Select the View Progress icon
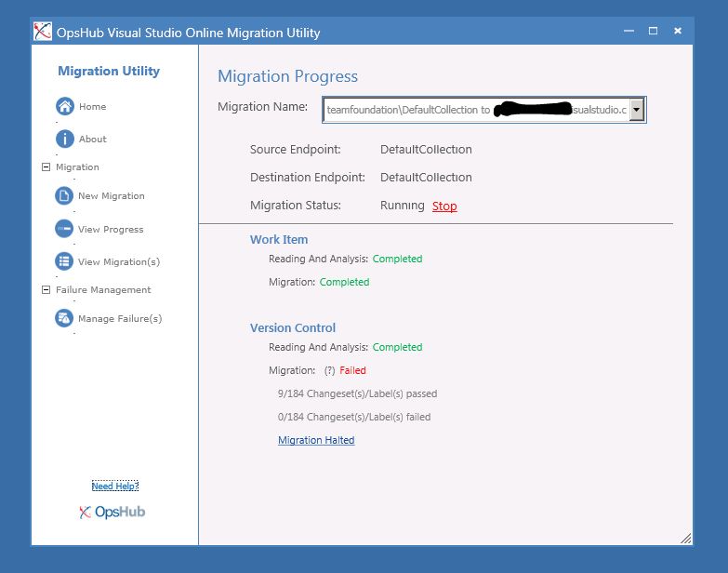This screenshot has width=728, height=573. (x=64, y=229)
